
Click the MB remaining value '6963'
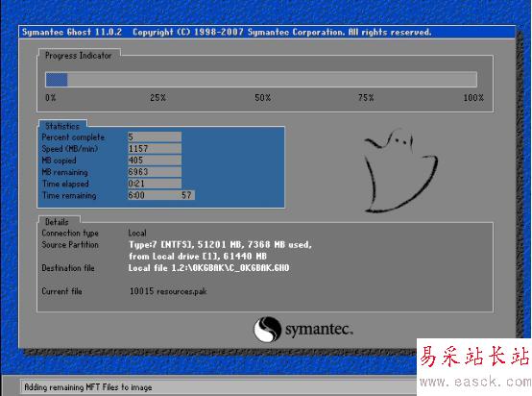[138, 172]
